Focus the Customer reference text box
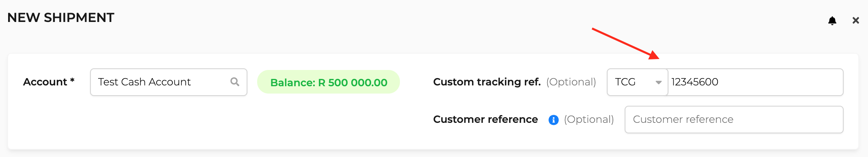Image resolution: width=868 pixels, height=157 pixels. [x=734, y=120]
